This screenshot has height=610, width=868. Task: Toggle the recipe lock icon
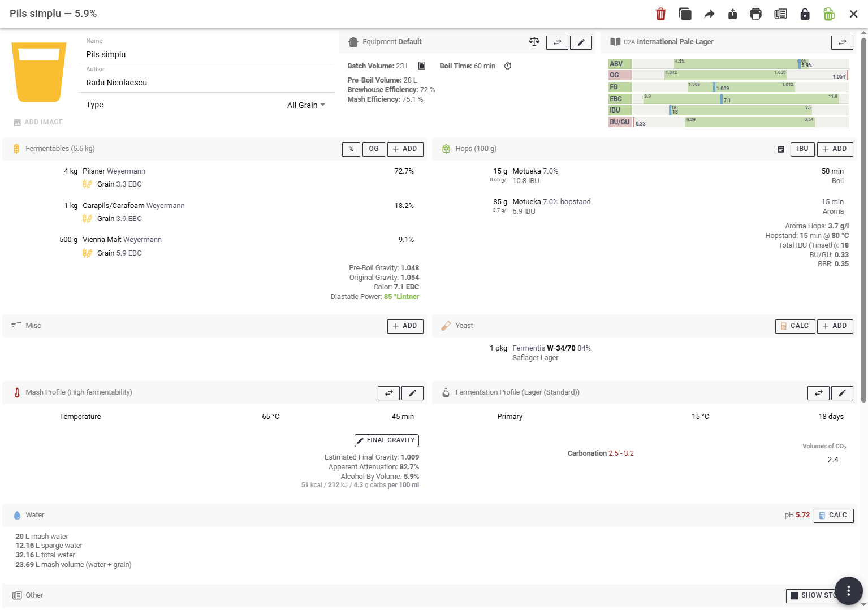(x=805, y=14)
